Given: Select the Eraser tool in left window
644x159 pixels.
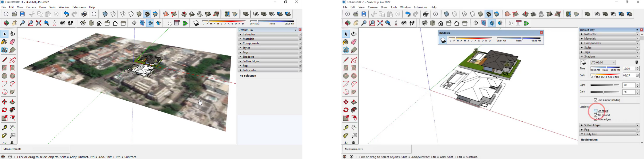Looking at the screenshot, I should [x=12, y=42].
